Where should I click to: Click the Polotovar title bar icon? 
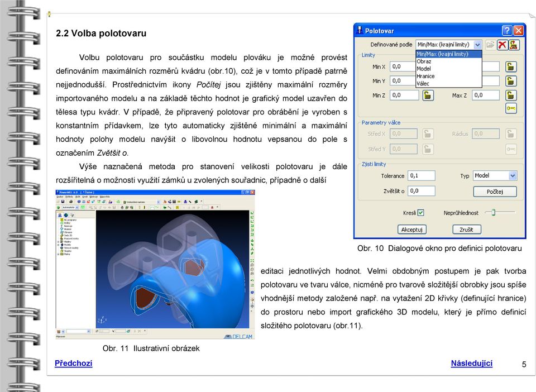coord(359,30)
